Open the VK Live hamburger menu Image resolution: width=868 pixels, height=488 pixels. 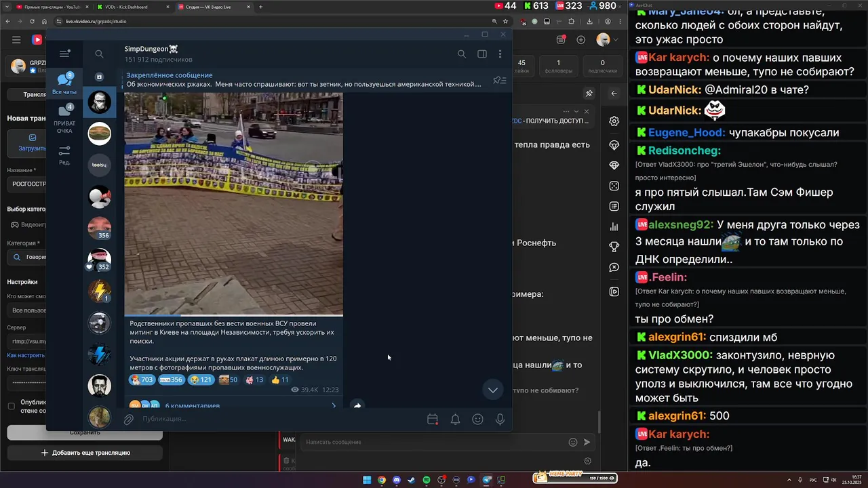point(16,40)
